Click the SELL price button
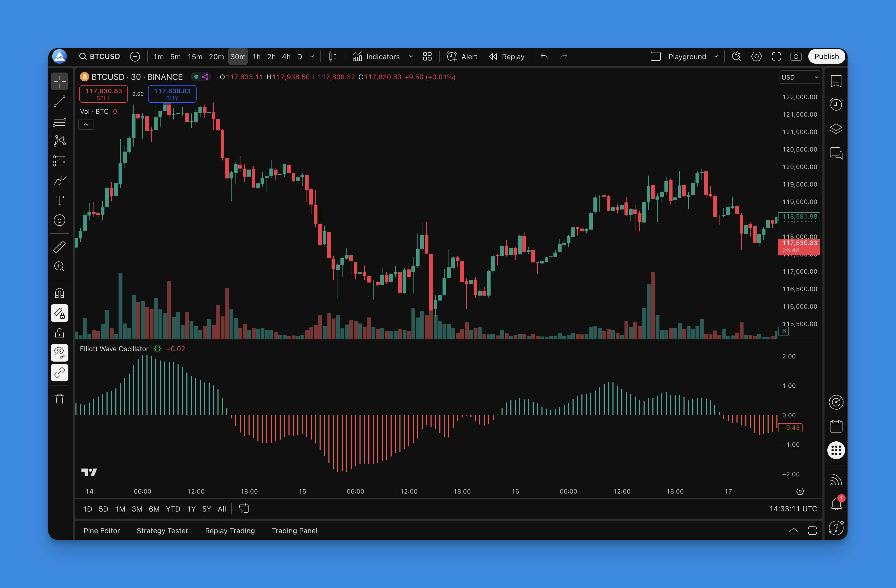Screen dimensions: 896x588 (104, 94)
